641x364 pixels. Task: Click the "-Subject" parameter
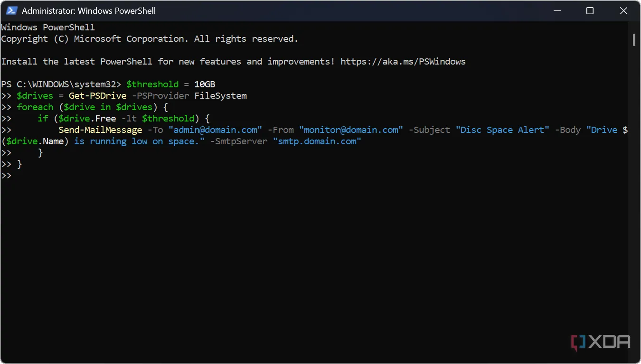point(429,130)
